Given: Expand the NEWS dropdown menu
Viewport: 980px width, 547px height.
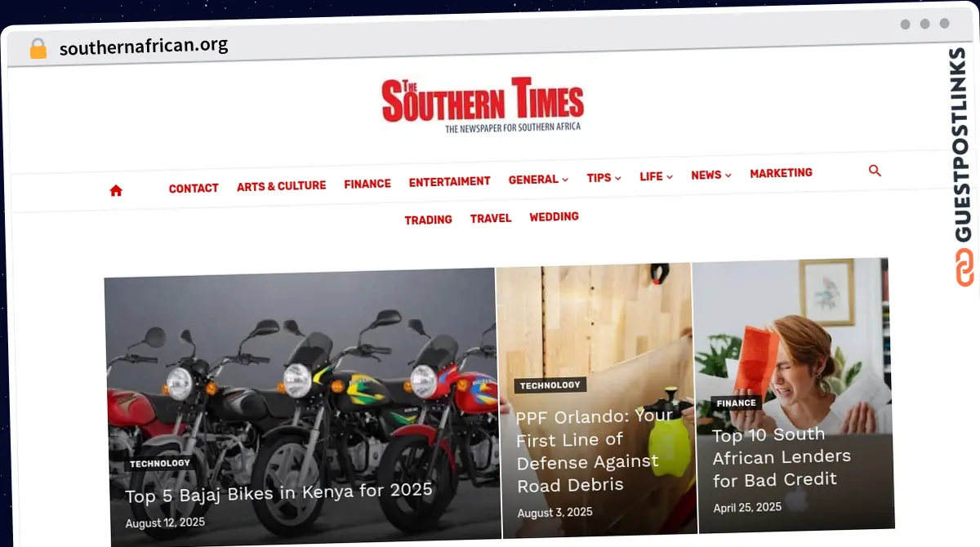Looking at the screenshot, I should point(710,175).
